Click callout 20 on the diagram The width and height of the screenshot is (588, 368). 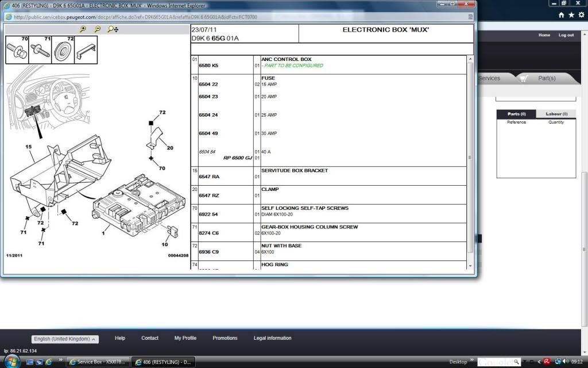tap(170, 148)
